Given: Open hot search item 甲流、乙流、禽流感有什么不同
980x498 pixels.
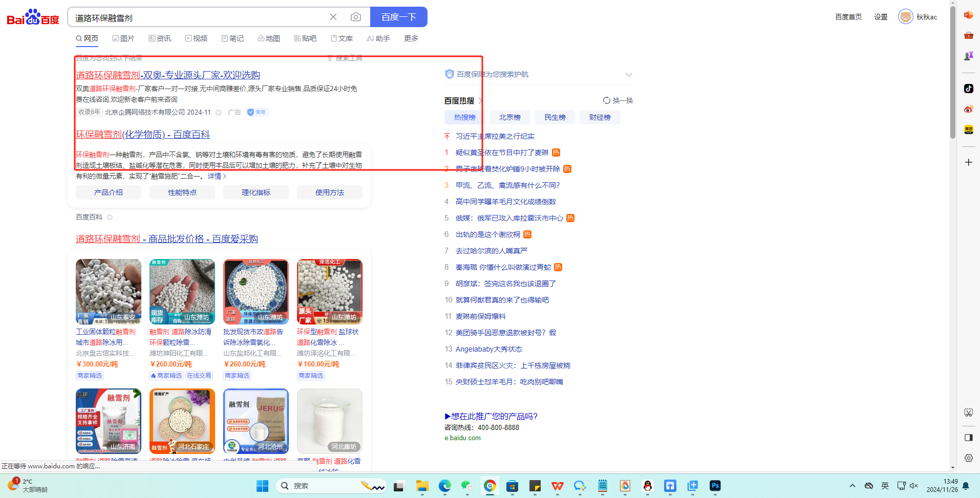Looking at the screenshot, I should click(508, 185).
